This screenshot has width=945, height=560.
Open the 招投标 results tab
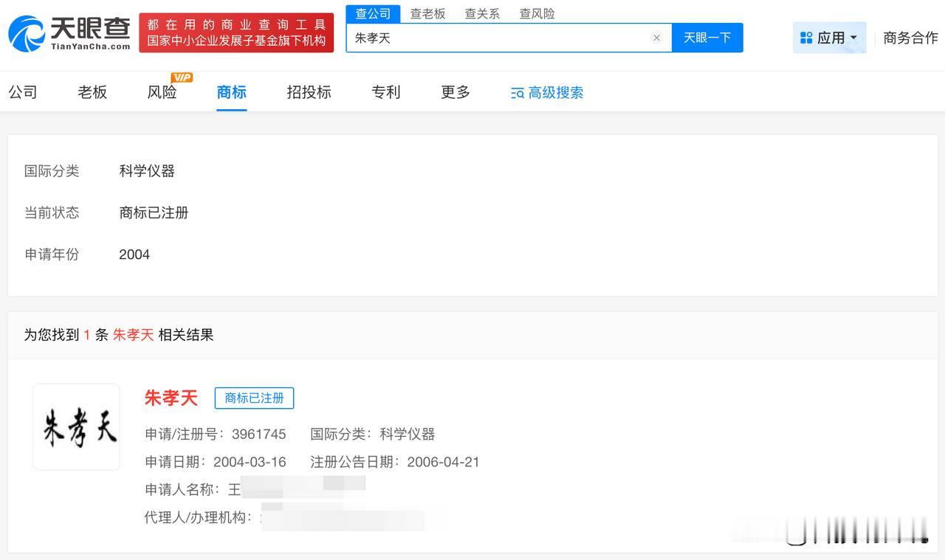(x=309, y=92)
